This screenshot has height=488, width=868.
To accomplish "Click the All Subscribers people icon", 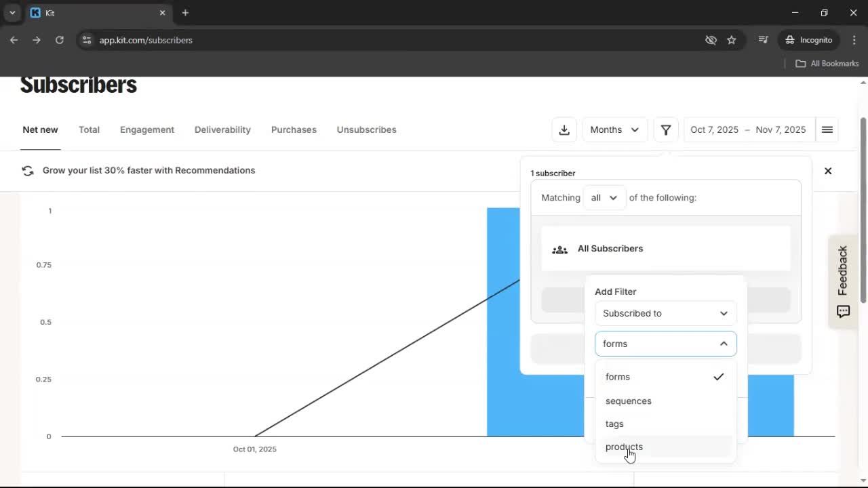I will click(559, 249).
